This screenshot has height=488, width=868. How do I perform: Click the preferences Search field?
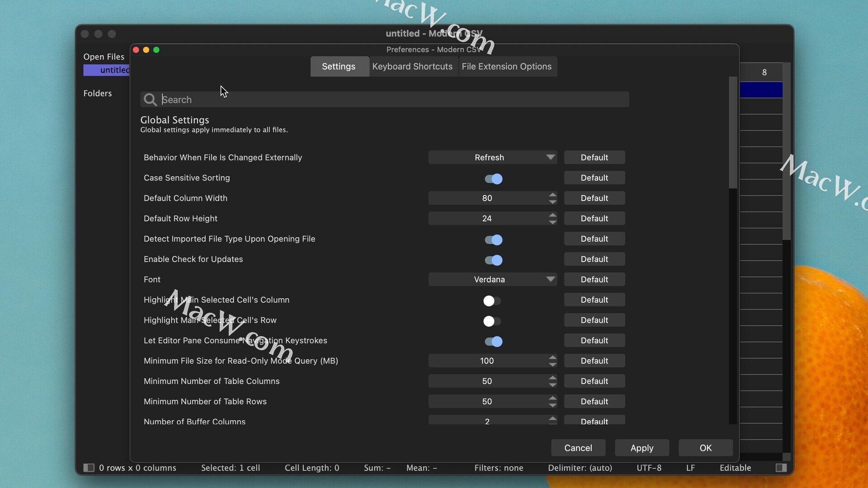coord(385,99)
